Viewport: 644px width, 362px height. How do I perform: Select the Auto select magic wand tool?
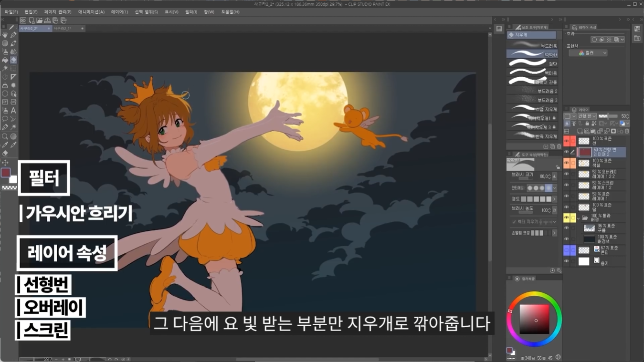(x=5, y=68)
